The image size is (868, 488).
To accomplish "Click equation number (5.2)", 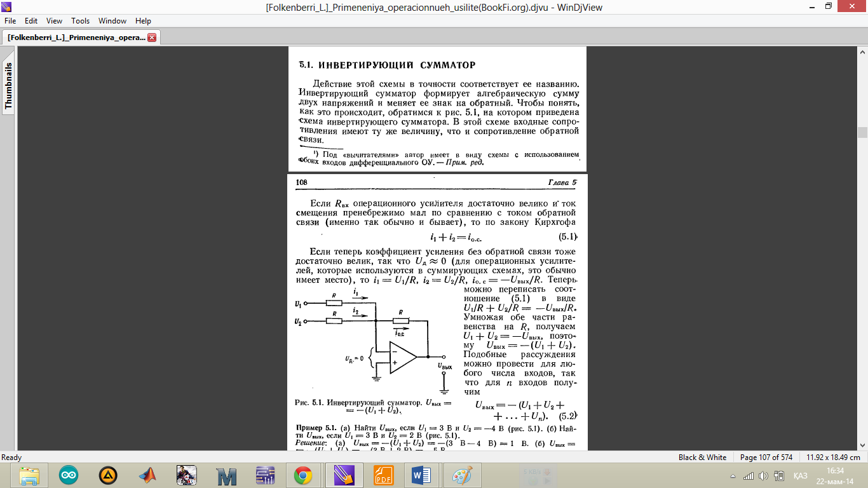I will (x=567, y=417).
